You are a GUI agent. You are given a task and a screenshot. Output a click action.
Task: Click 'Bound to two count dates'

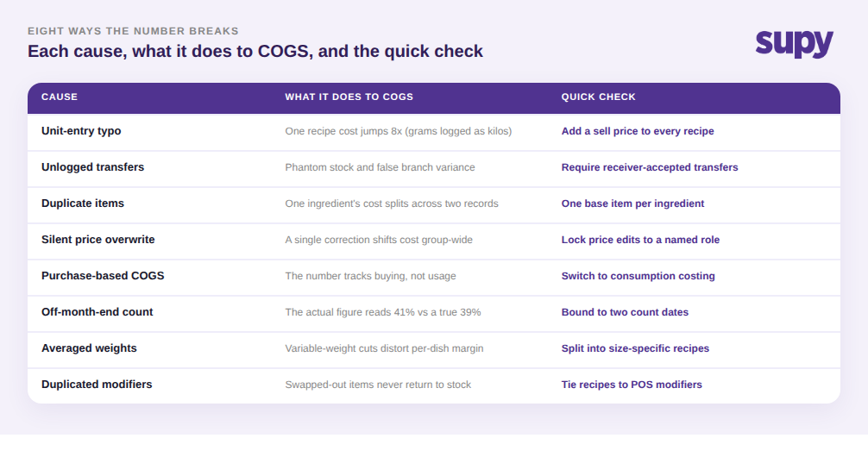(x=625, y=312)
